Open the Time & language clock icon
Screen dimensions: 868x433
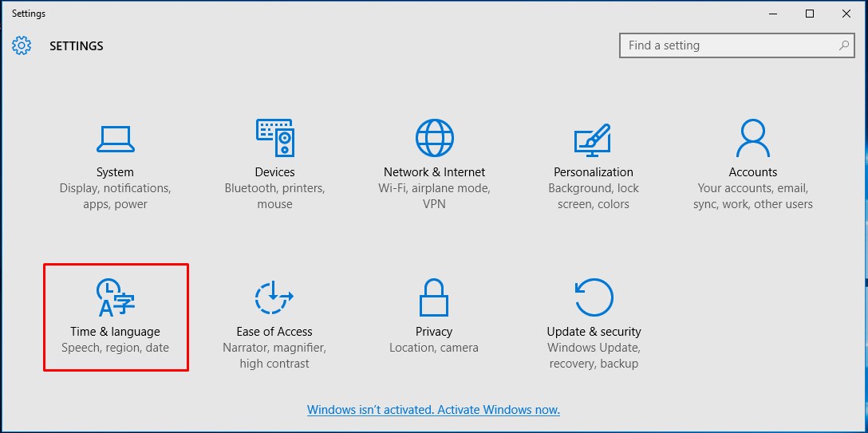[115, 298]
